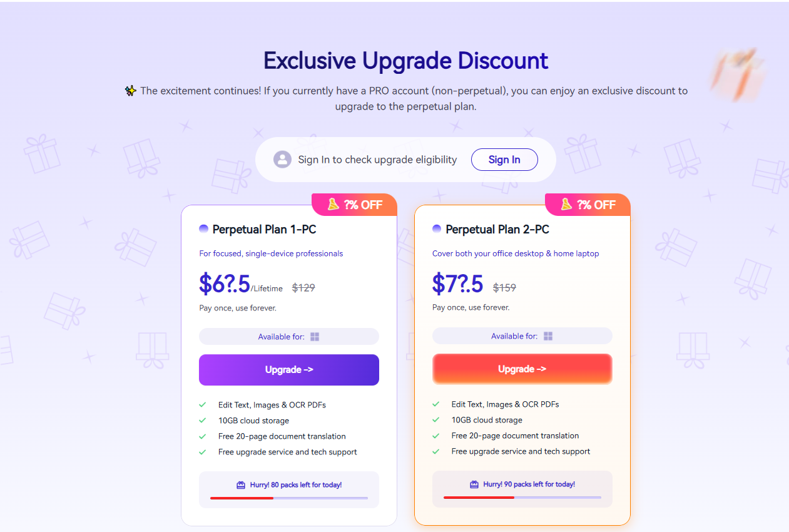Click the progress bar under 80 packs left
The image size is (789, 532).
click(x=289, y=498)
